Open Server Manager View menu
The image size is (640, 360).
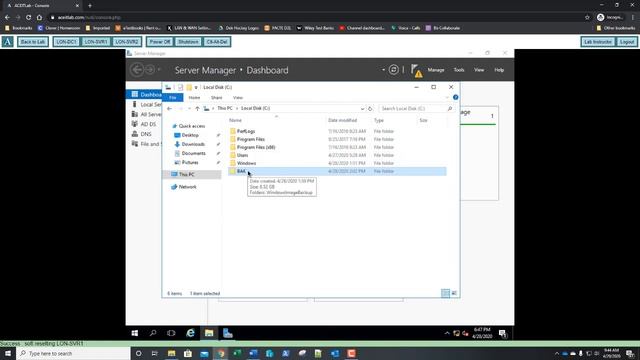coord(479,70)
